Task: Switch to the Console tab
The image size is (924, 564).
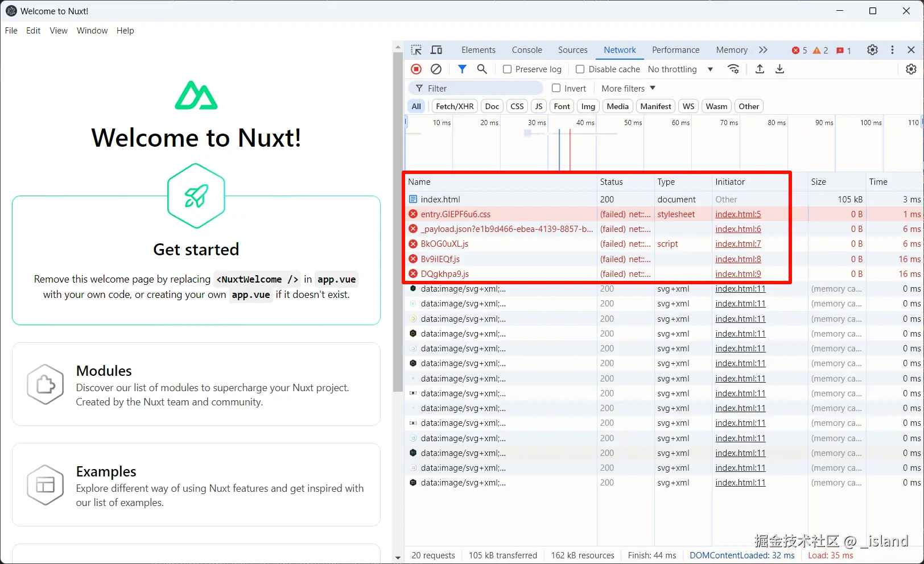Action: pyautogui.click(x=527, y=50)
